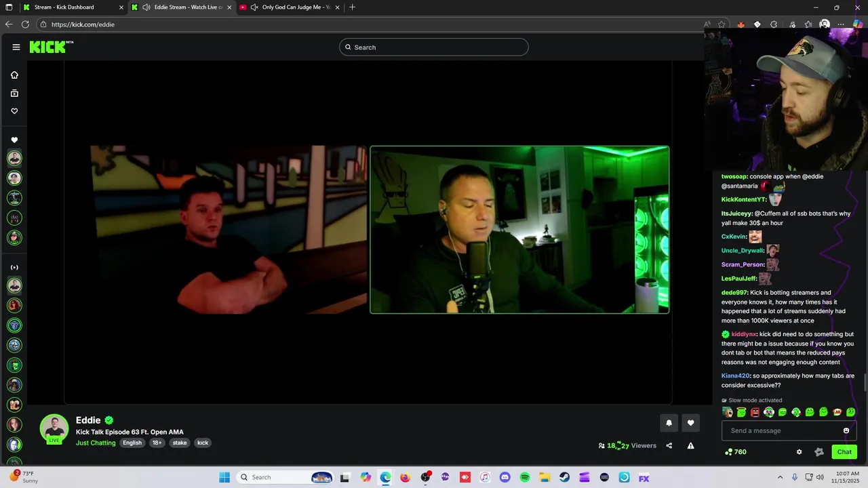This screenshot has height=488, width=868.
Task: Click username Kiana420 in chat
Action: (736, 375)
